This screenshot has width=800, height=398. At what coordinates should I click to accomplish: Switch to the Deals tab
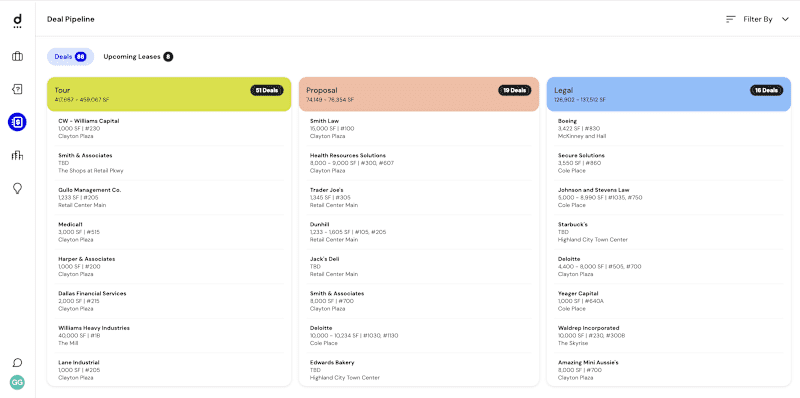coord(70,57)
